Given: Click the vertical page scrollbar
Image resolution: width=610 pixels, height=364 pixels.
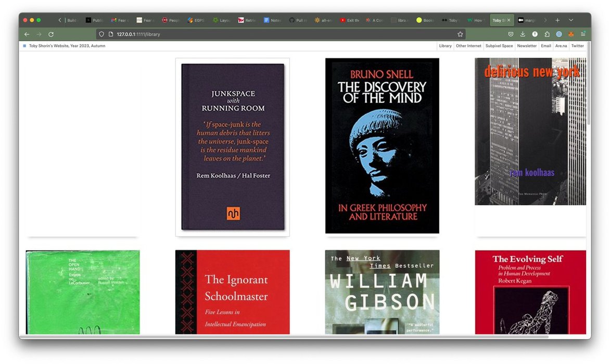Looking at the screenshot, I should click(x=589, y=84).
